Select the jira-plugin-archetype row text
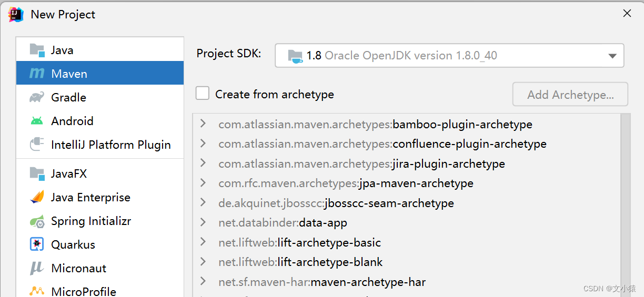Viewport: 644px width, 297px height. pos(361,164)
